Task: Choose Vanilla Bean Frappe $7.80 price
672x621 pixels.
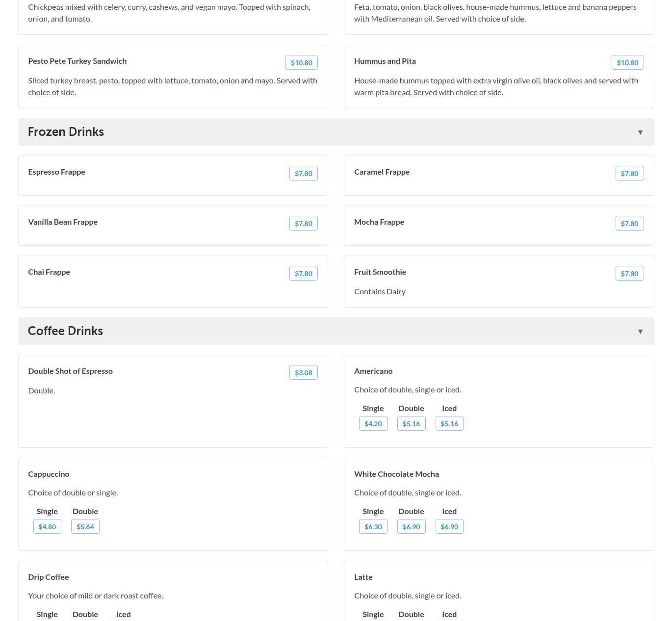Action: [x=303, y=224]
